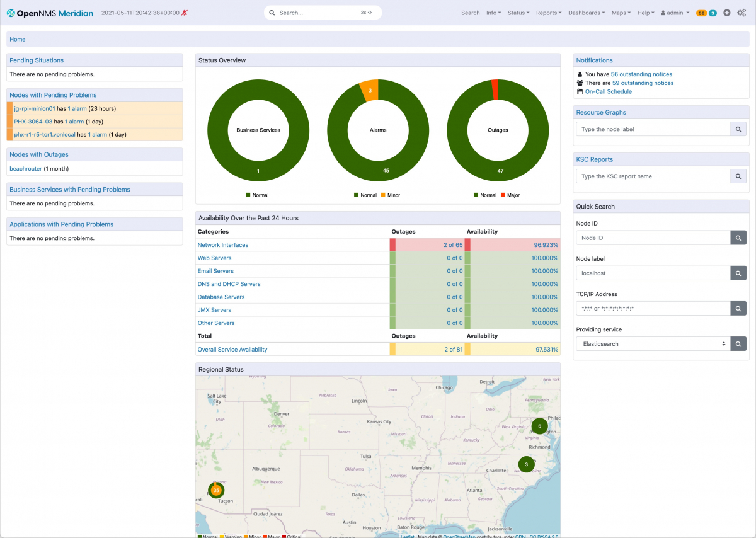View details for node beachrouter

click(25, 168)
